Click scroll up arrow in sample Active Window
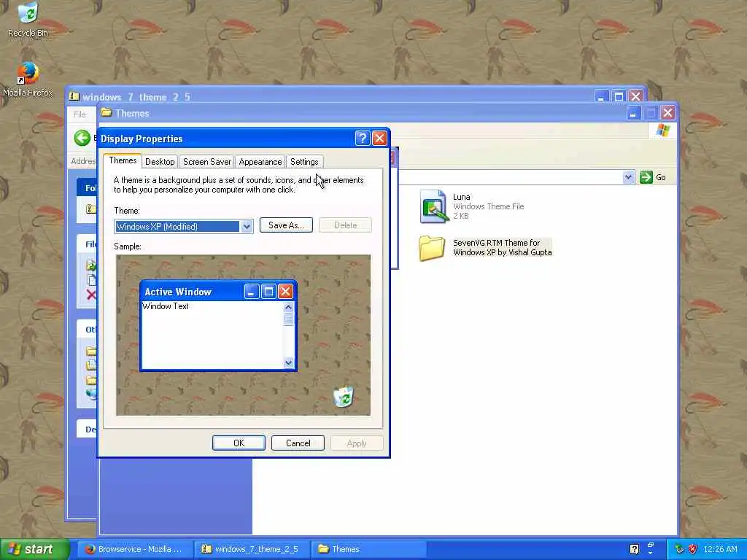The height and width of the screenshot is (560, 747). (288, 307)
